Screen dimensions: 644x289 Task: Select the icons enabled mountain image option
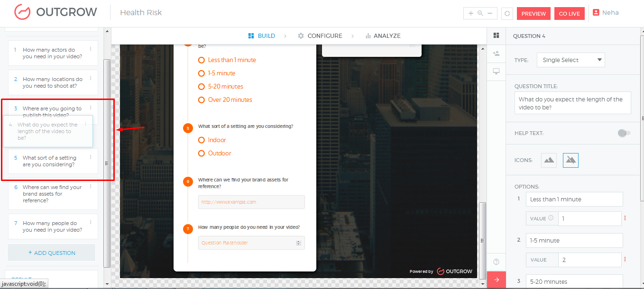[549, 160]
